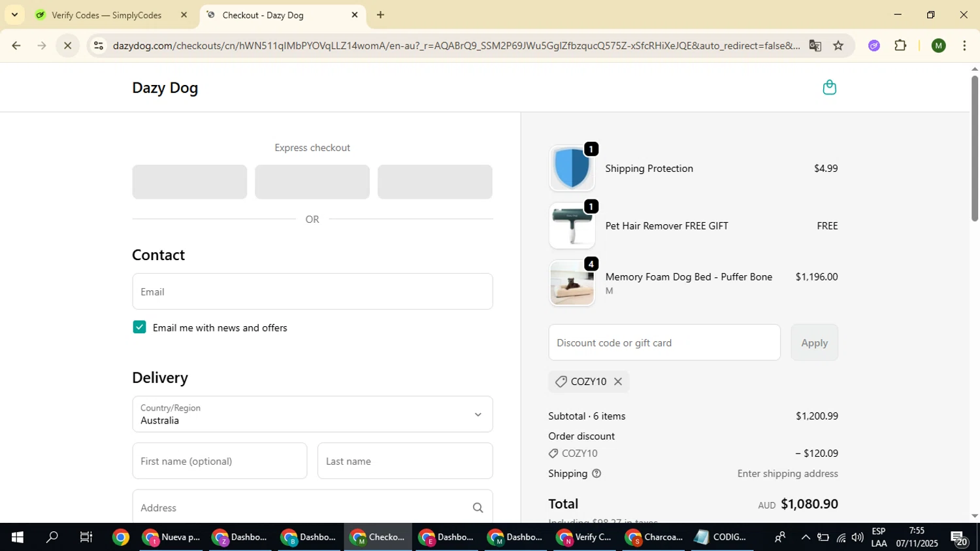Open the Chrome profile M avatar
The width and height of the screenshot is (980, 551).
(x=939, y=46)
